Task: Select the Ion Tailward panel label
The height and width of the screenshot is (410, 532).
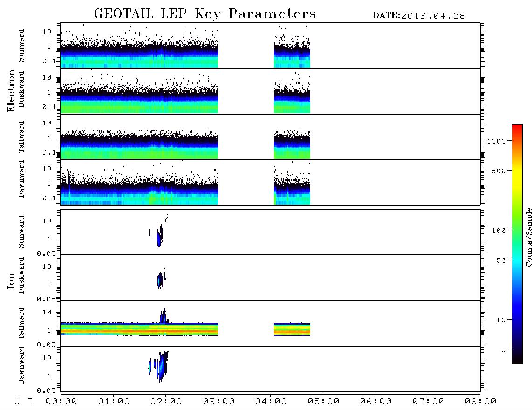Action: coord(21,323)
